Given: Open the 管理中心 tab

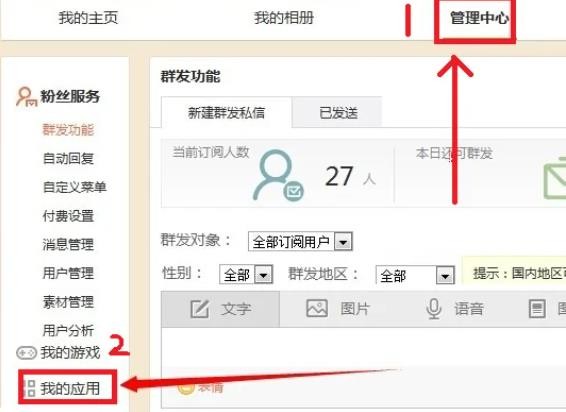Looking at the screenshot, I should [x=479, y=18].
